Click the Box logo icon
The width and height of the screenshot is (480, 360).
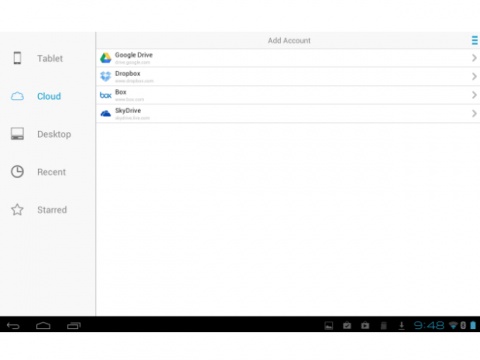click(106, 95)
